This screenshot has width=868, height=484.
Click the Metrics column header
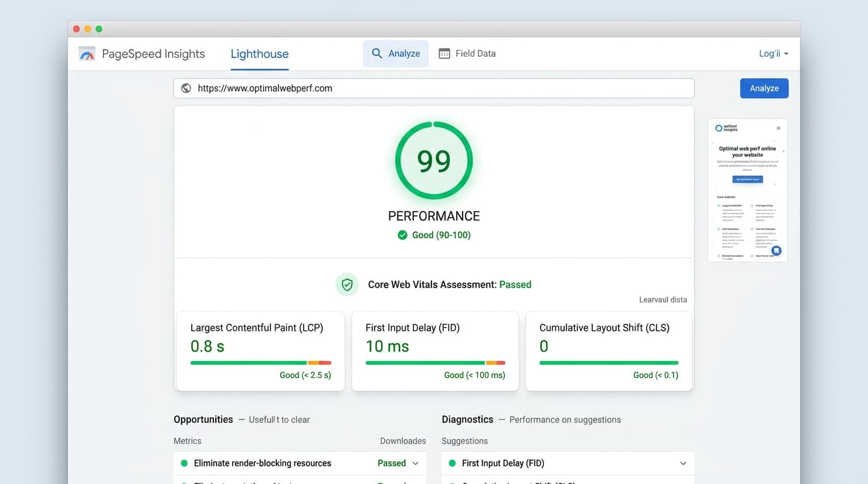tap(187, 441)
